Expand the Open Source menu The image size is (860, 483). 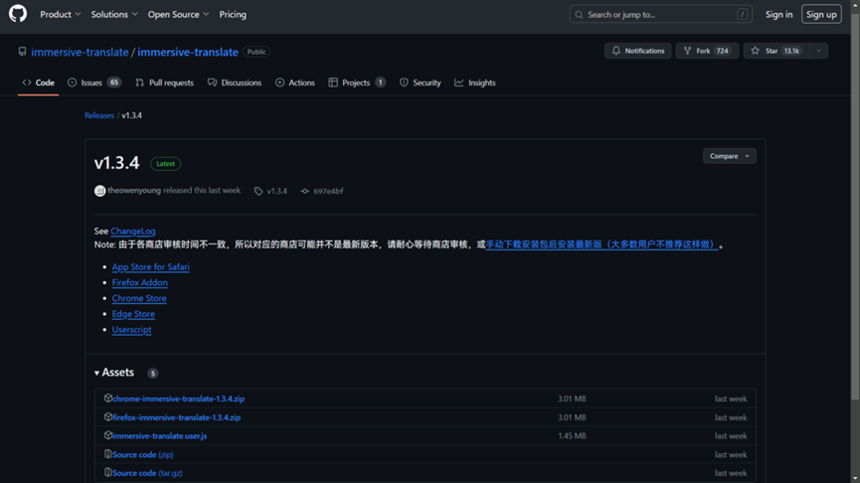click(x=178, y=15)
